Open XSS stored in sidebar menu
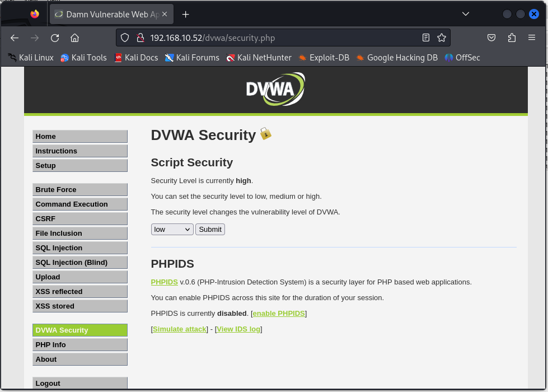This screenshot has height=392, width=548. pos(80,306)
